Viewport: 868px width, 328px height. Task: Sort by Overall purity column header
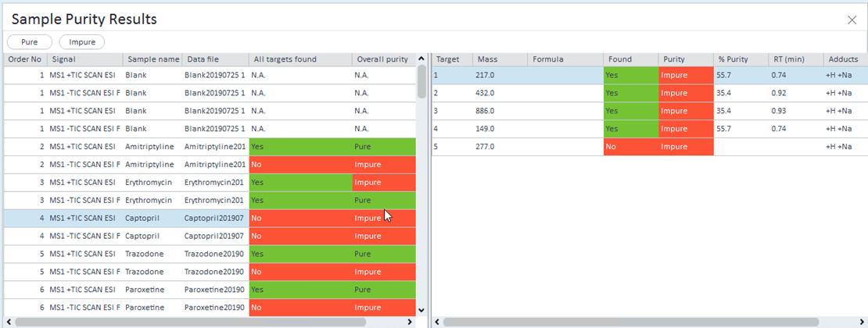click(382, 59)
